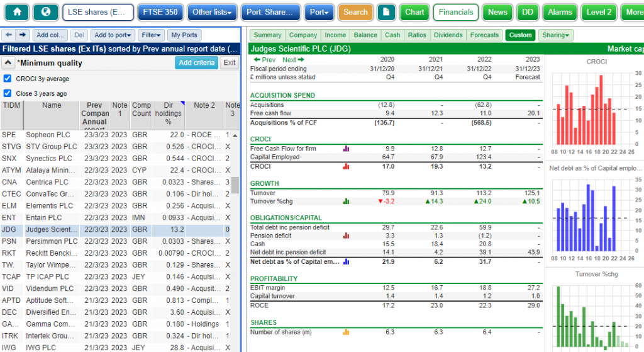644x352 pixels.
Task: Show chart icon for CROCI row
Action: pos(346,166)
